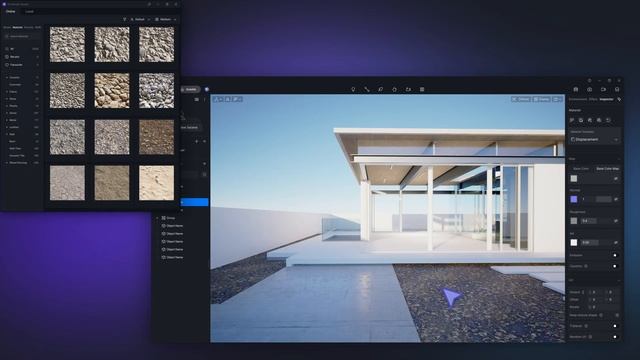Click the Scene pill button in main window
The width and height of the screenshot is (640, 360).
click(190, 89)
